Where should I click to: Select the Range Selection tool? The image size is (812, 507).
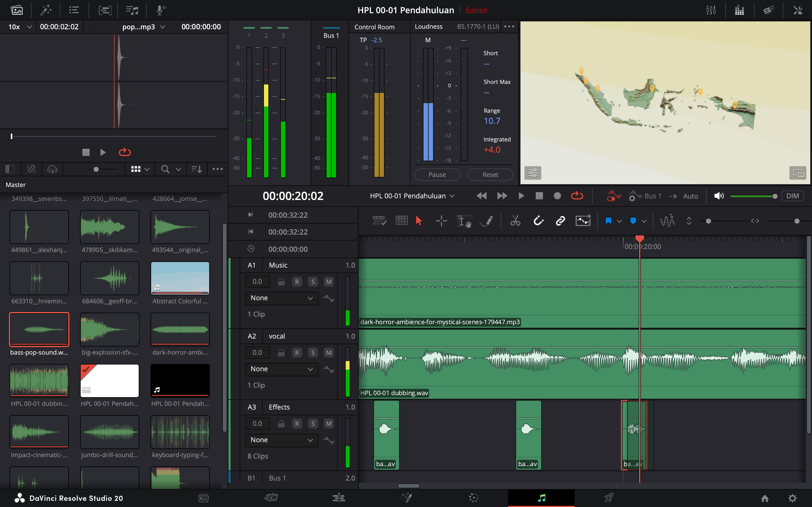click(441, 221)
